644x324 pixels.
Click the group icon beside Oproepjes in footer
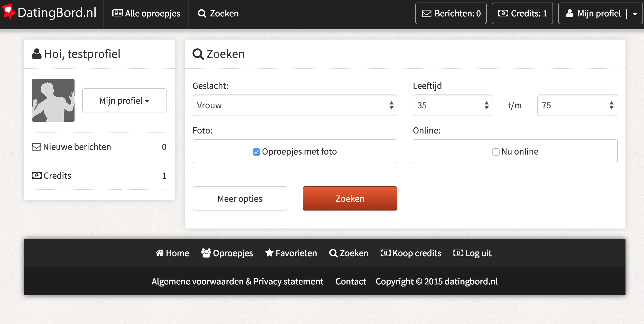[x=206, y=253]
